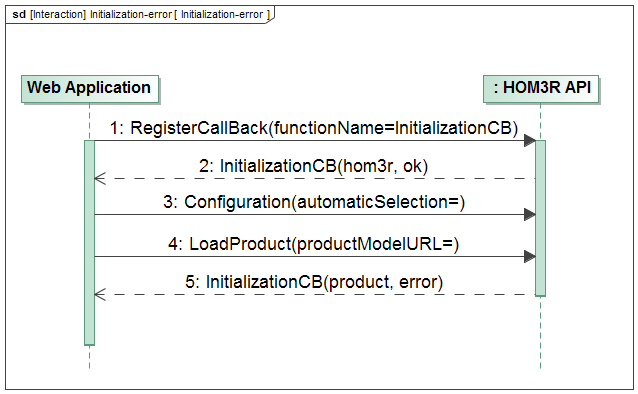Click the RegisterCallBack message arrowhead
638x394 pixels.
point(529,141)
